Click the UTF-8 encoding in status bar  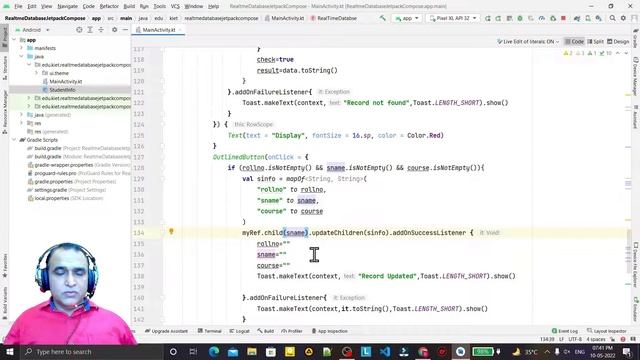pyautogui.click(x=575, y=339)
